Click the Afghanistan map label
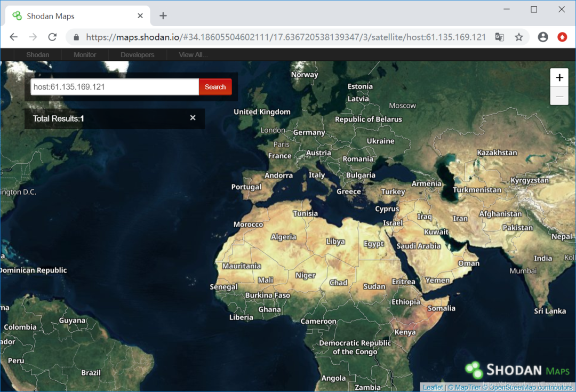The height and width of the screenshot is (392, 576). point(500,214)
